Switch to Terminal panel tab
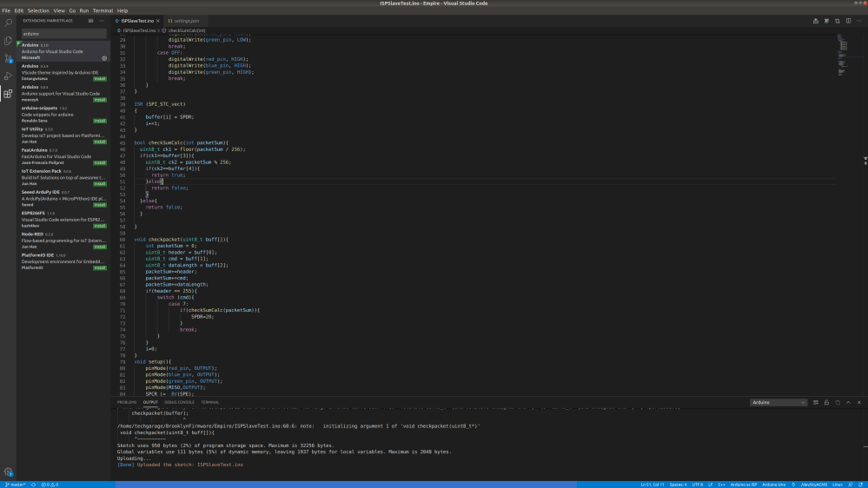Viewport: 868px width, 488px height. point(209,402)
